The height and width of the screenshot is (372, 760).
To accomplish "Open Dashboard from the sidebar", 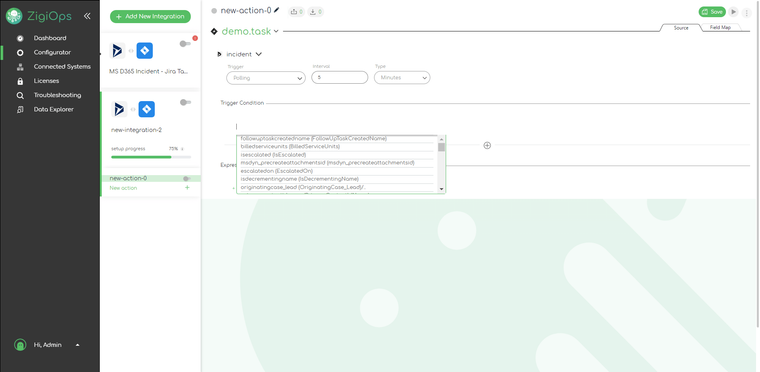I will (x=50, y=38).
